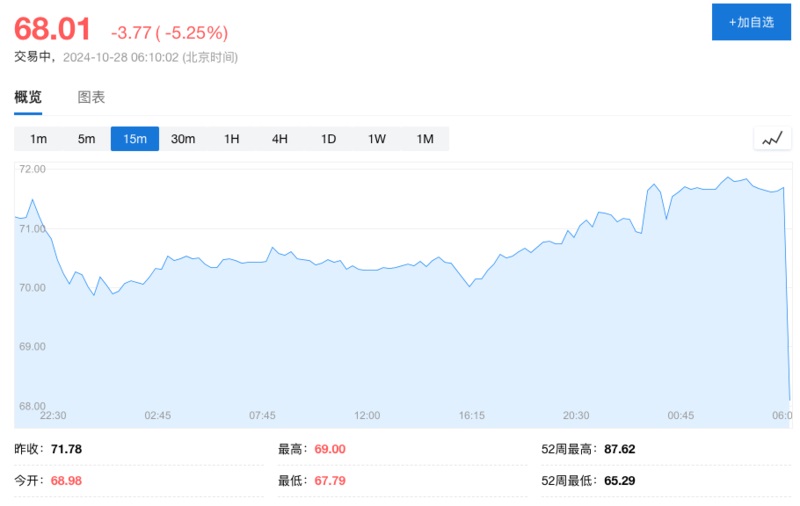Click the 今开 value 68.98
The image size is (800, 506).
(x=66, y=481)
